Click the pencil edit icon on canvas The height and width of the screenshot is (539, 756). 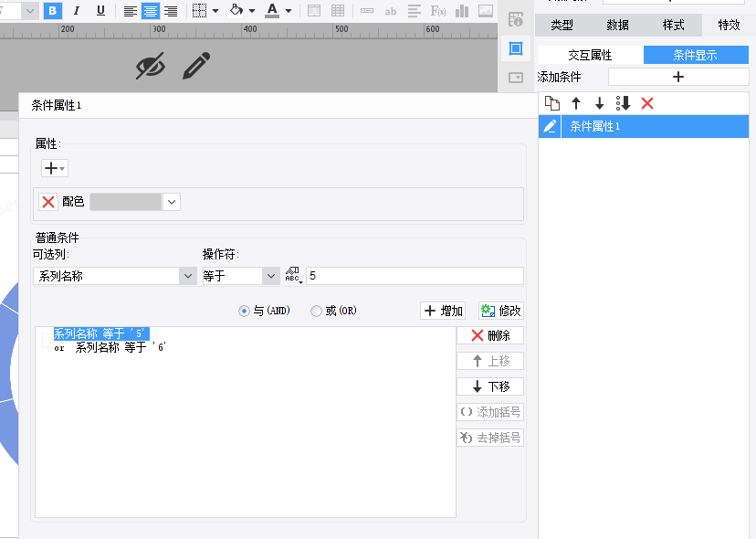point(196,66)
